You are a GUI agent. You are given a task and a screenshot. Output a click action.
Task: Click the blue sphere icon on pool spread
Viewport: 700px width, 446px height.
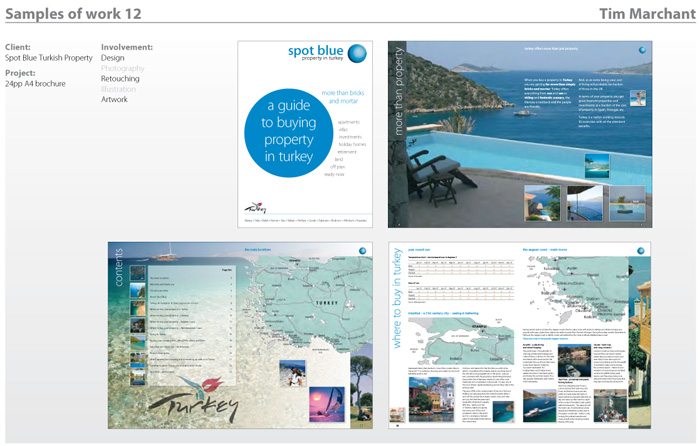pos(642,50)
